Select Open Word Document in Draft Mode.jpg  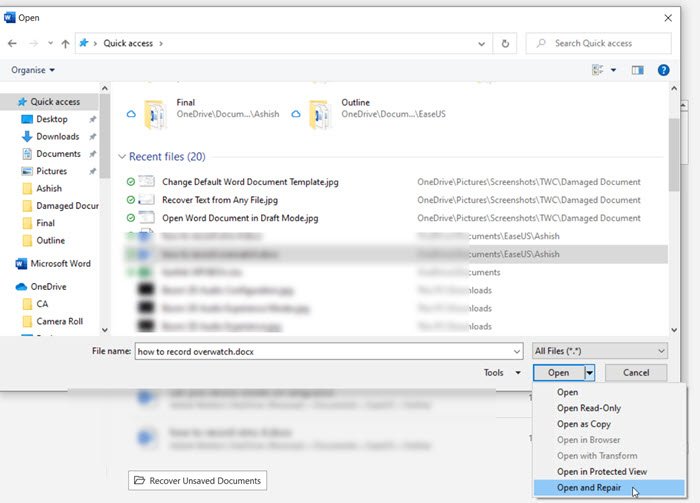(x=240, y=218)
